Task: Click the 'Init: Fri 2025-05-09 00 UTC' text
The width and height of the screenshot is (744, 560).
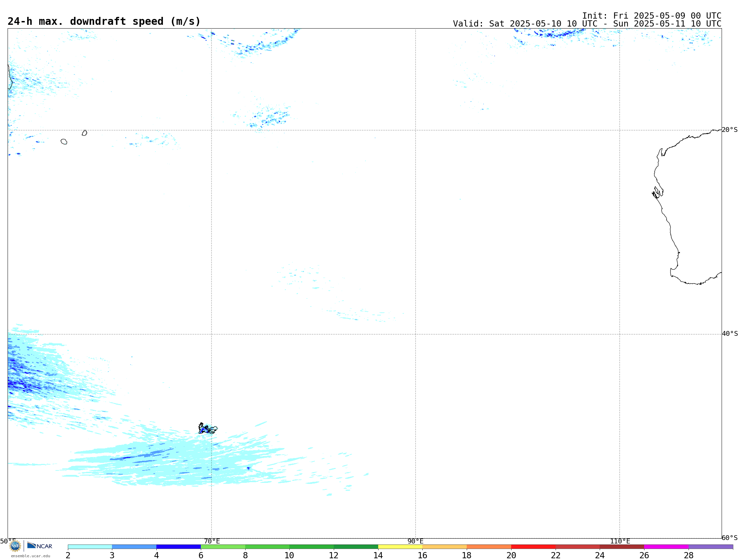Action: click(x=652, y=16)
